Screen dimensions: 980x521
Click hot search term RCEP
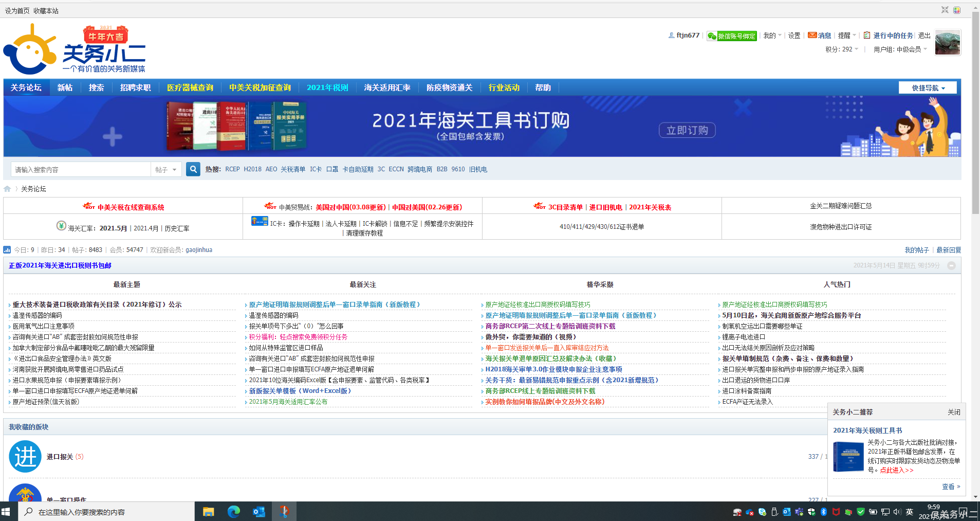(x=232, y=169)
